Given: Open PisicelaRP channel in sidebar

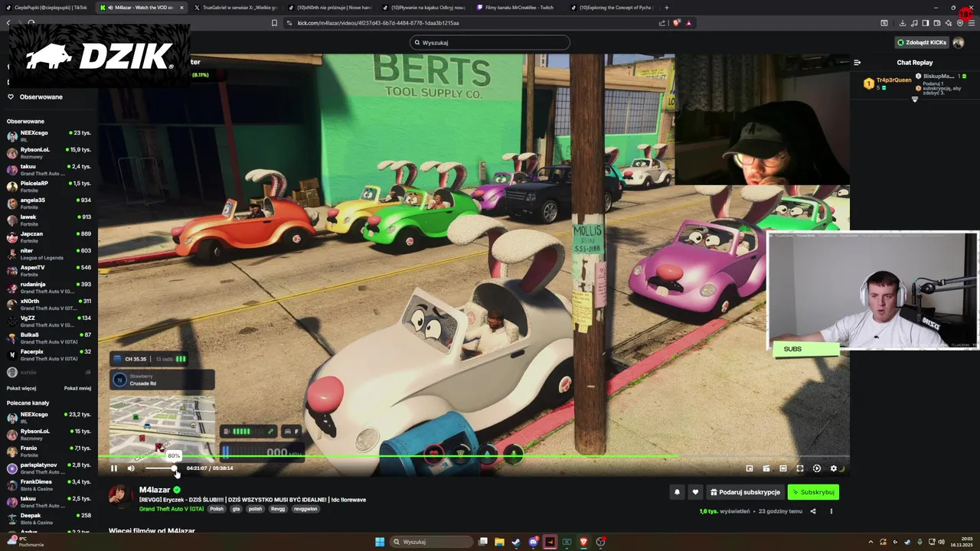Looking at the screenshot, I should (49, 187).
